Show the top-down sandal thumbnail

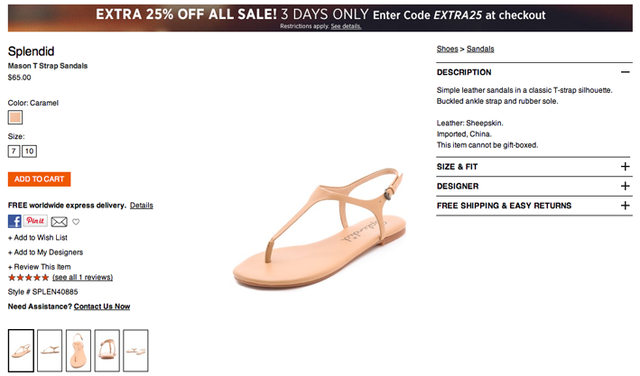point(78,351)
